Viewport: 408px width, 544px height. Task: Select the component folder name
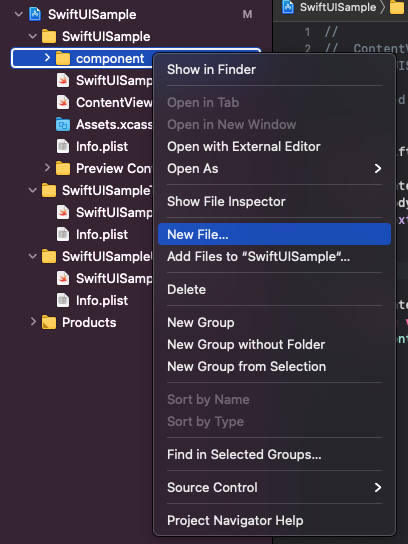110,59
